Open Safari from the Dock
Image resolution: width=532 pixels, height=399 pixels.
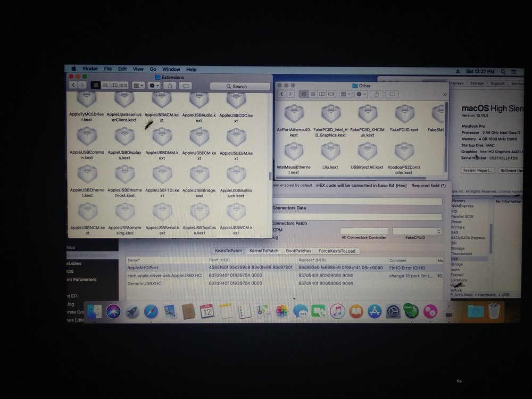pyautogui.click(x=151, y=311)
